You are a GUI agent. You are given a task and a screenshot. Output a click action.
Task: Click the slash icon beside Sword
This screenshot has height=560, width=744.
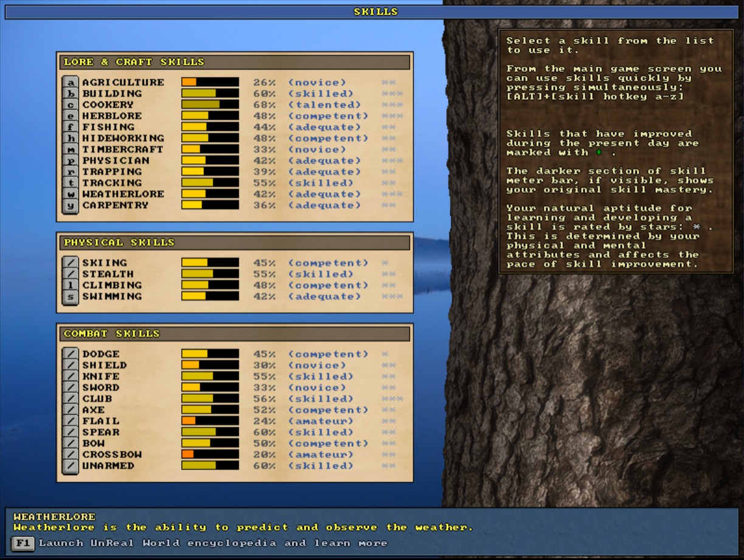click(x=71, y=388)
